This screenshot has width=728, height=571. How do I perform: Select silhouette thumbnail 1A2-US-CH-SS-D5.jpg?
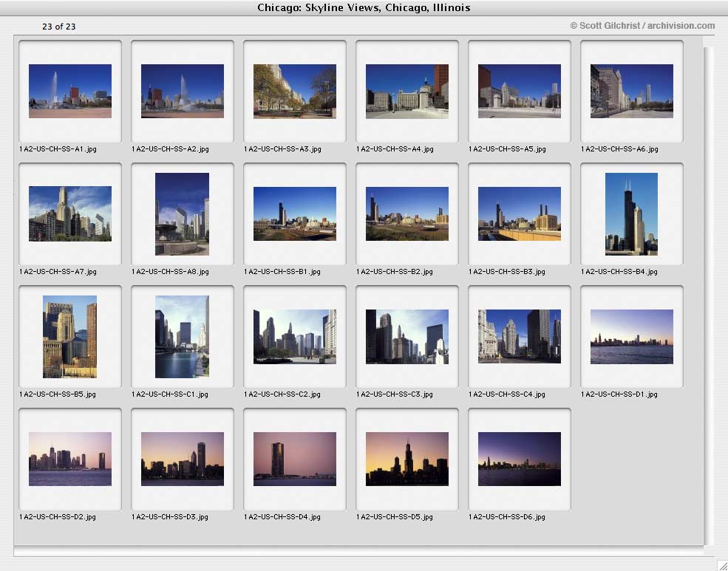pyautogui.click(x=407, y=459)
